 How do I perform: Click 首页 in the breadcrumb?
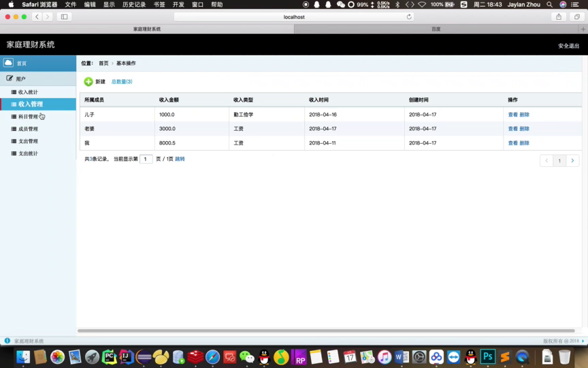click(x=103, y=63)
